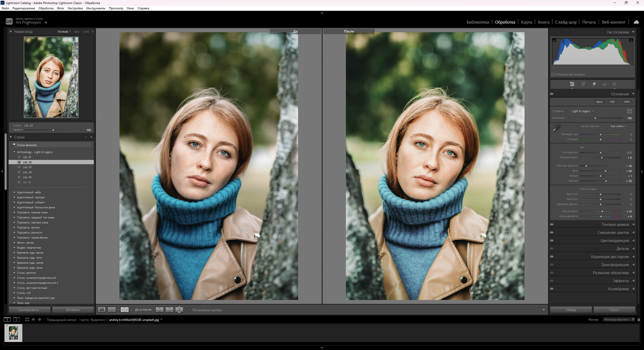Viewport: 644px width, 350px height.
Task: Click the Авто tone button
Action: click(x=599, y=102)
